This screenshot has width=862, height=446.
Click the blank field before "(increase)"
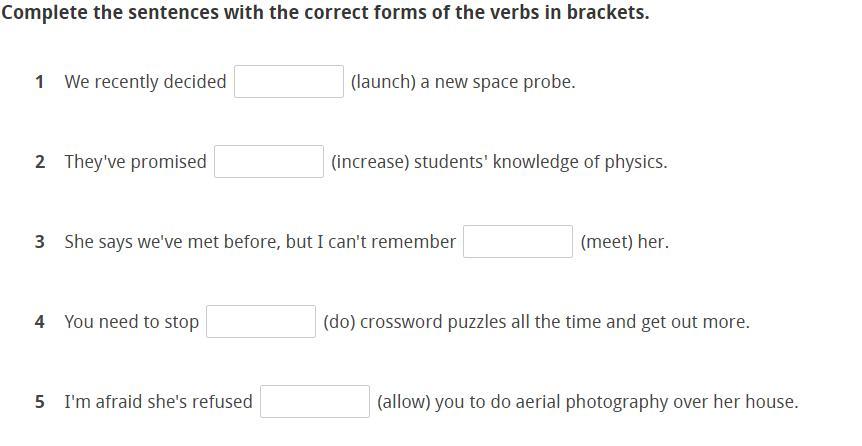pyautogui.click(x=269, y=162)
